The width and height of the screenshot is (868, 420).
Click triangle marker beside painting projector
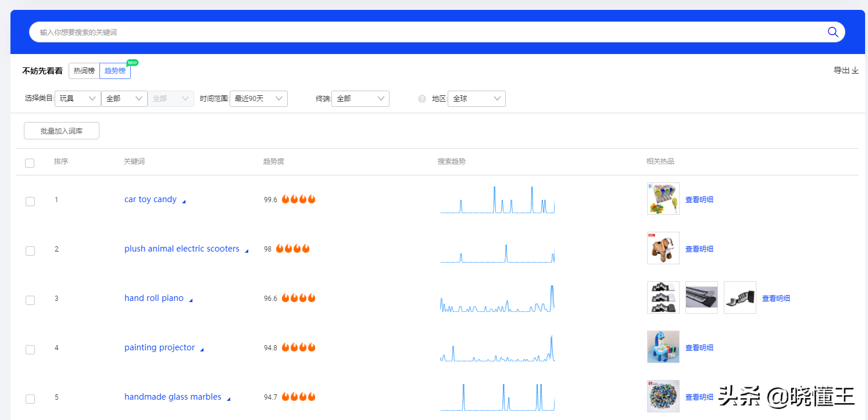click(202, 350)
